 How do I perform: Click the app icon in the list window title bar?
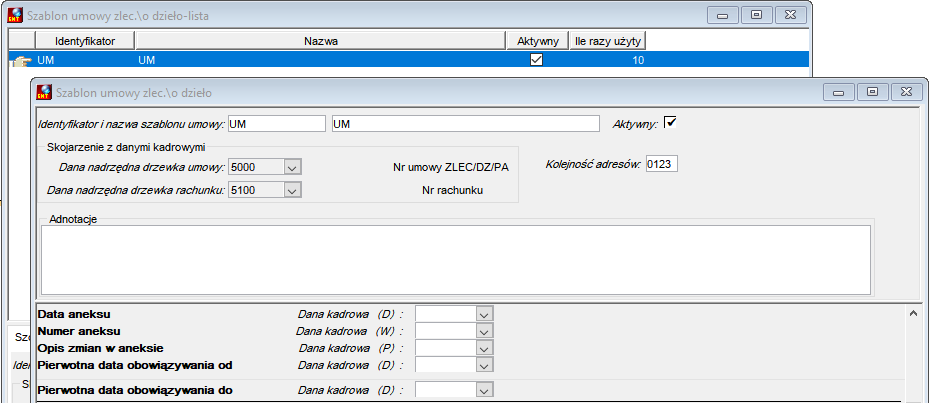(15, 15)
